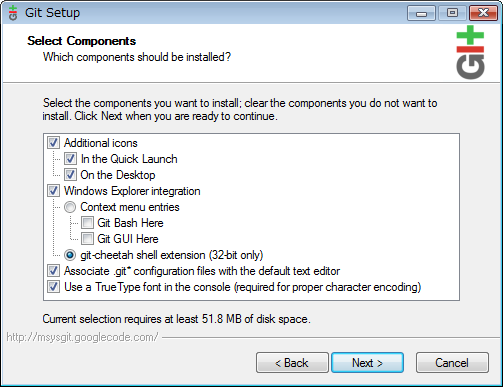
Task: Click the large Git logo in header
Action: tap(470, 52)
